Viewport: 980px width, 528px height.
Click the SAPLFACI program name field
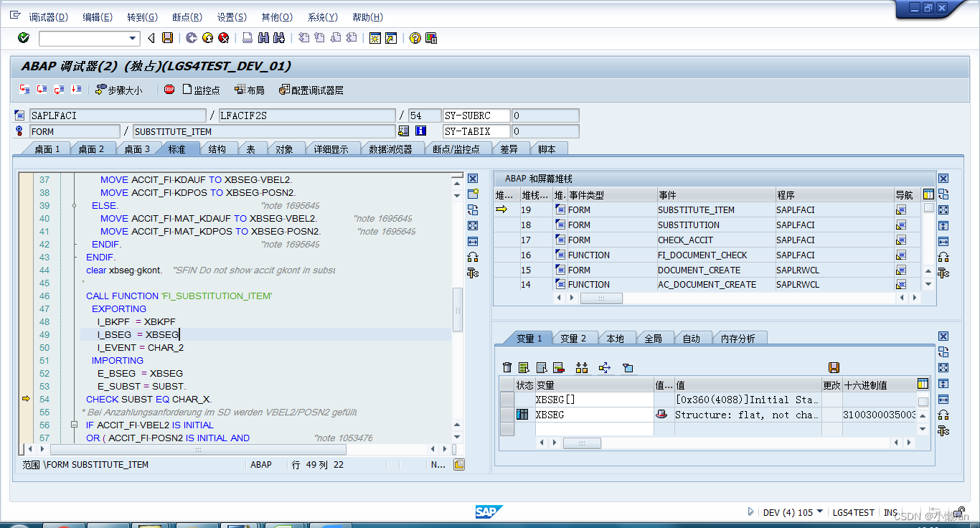point(117,115)
